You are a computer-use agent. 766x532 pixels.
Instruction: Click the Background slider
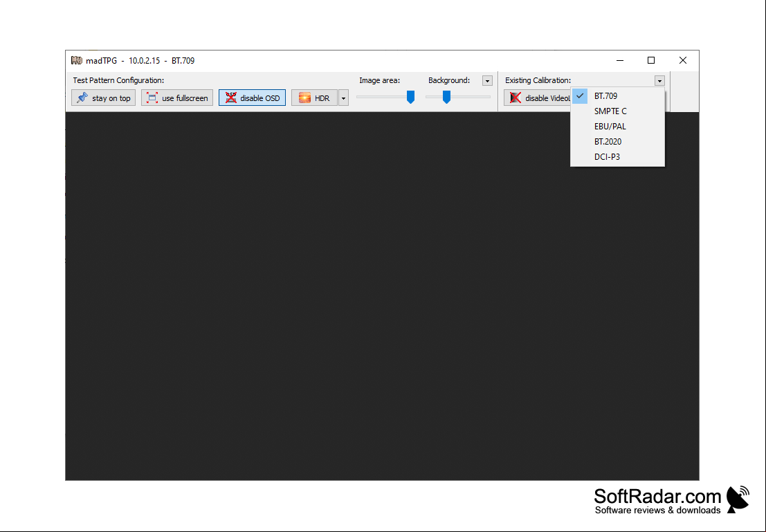[x=458, y=97]
